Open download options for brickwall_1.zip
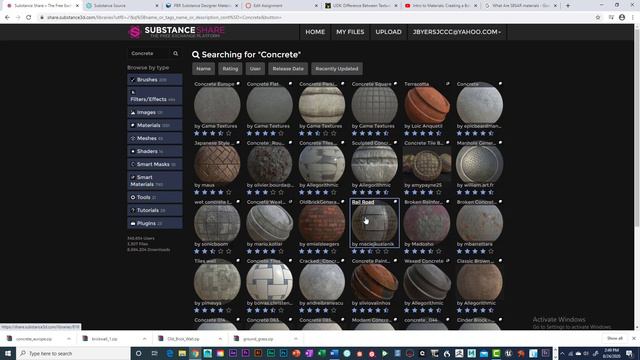 click(x=144, y=339)
